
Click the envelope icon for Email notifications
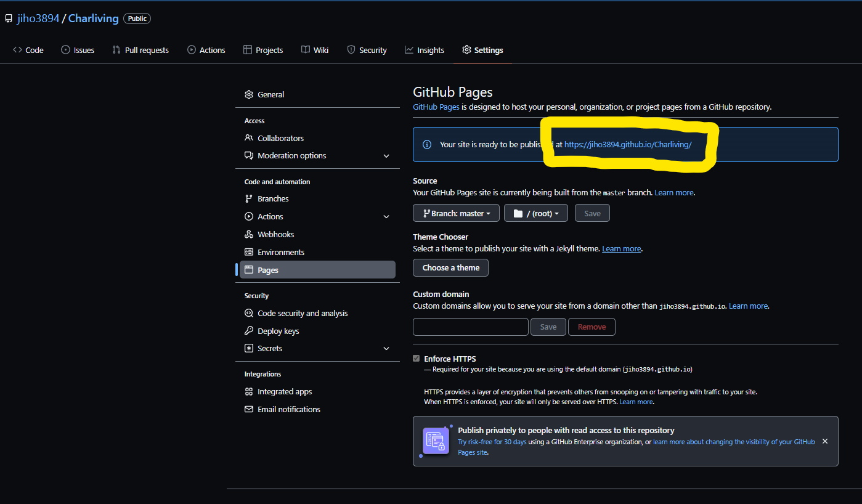(x=249, y=409)
